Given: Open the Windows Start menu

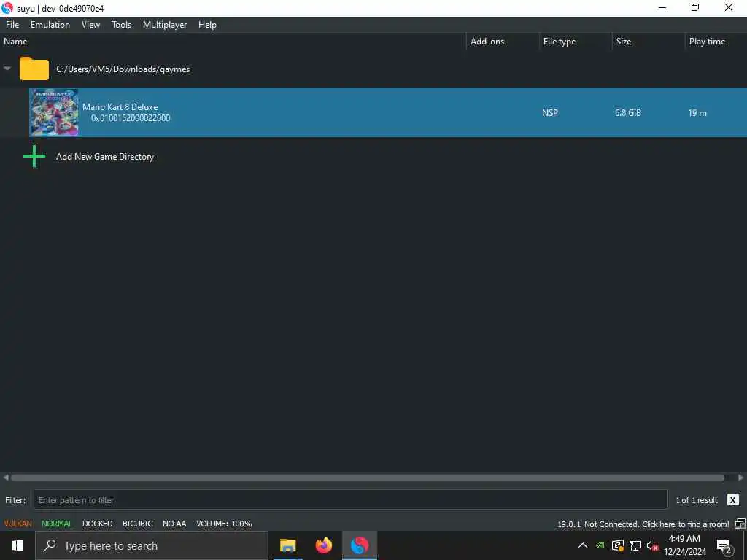Looking at the screenshot, I should click(18, 545).
